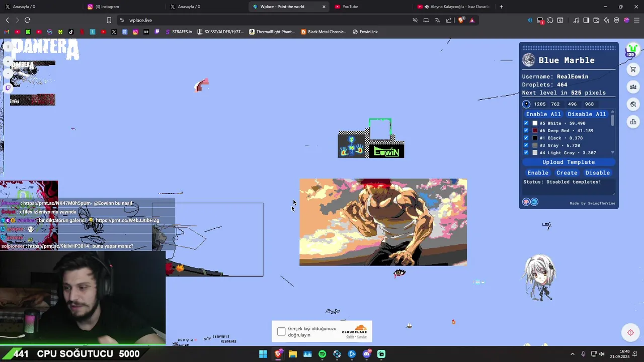Uncheck the #4 Light Gray color checkbox
The image size is (644, 362).
(x=526, y=152)
